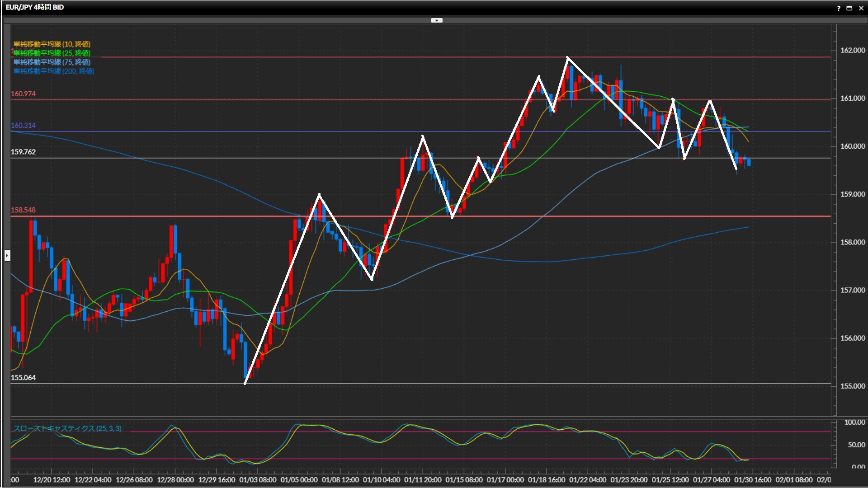This screenshot has width=868, height=488.
Task: Click the 50.00 stochastic scale label
Action: coord(856,445)
